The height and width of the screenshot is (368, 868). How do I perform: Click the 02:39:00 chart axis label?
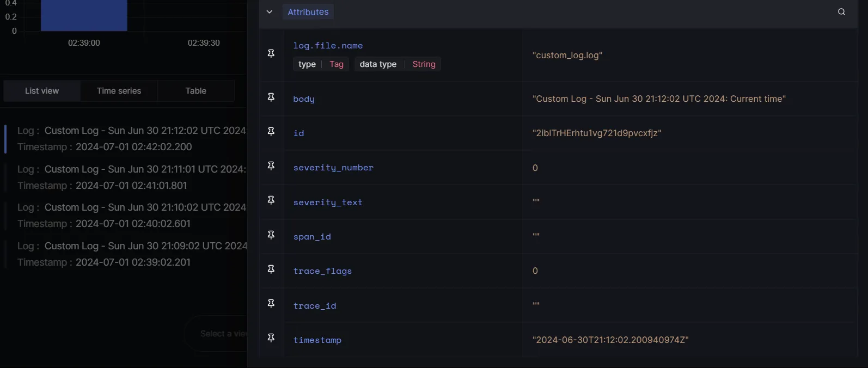(84, 43)
